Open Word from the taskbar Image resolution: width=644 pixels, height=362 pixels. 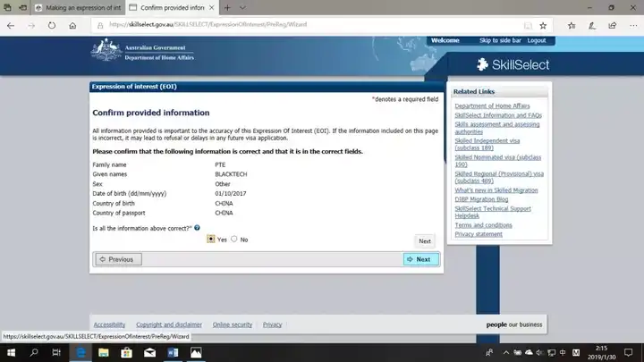[x=173, y=352]
